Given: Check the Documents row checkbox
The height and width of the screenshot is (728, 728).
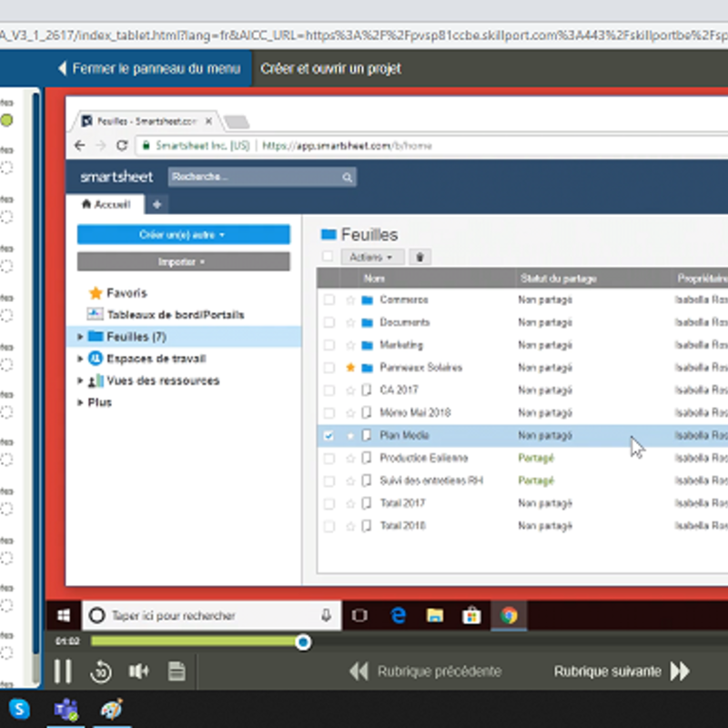Looking at the screenshot, I should tap(329, 322).
